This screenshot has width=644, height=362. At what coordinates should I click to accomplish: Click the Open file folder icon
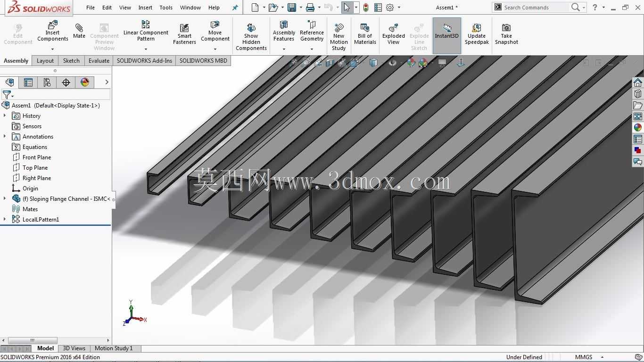(272, 8)
